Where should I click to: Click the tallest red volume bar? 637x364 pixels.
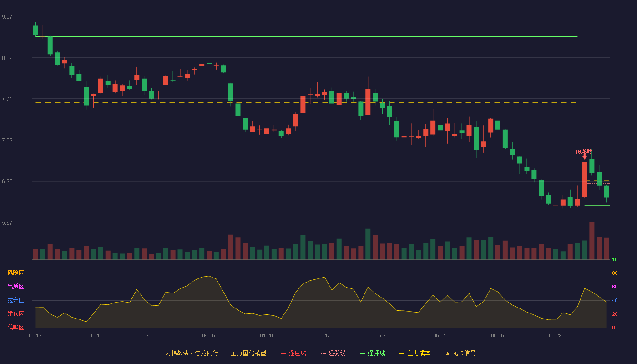(x=591, y=241)
